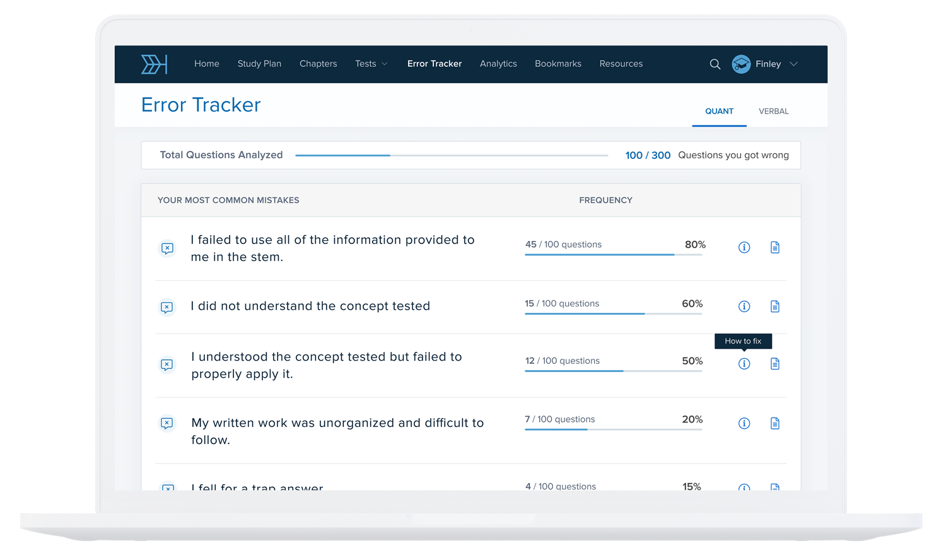Open the info icon showing the 'How to fix' tooltip
This screenshot has width=946, height=560.
point(744,364)
